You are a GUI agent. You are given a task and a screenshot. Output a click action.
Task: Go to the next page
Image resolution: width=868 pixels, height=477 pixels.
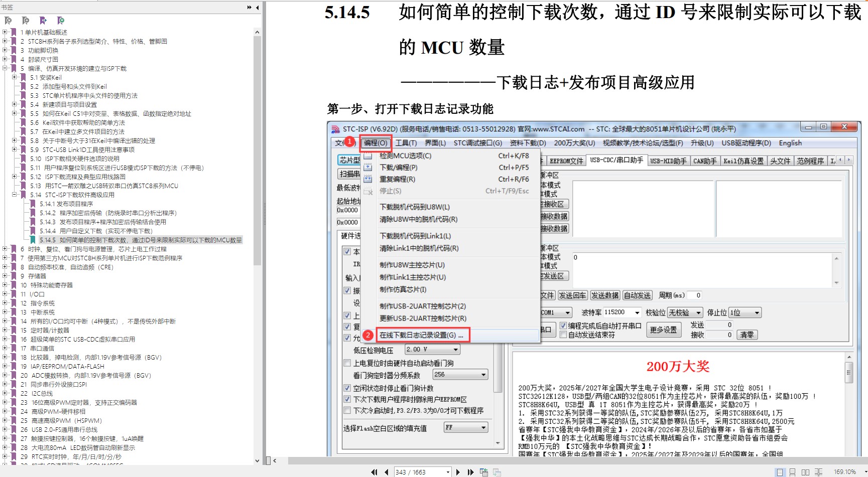(x=458, y=472)
